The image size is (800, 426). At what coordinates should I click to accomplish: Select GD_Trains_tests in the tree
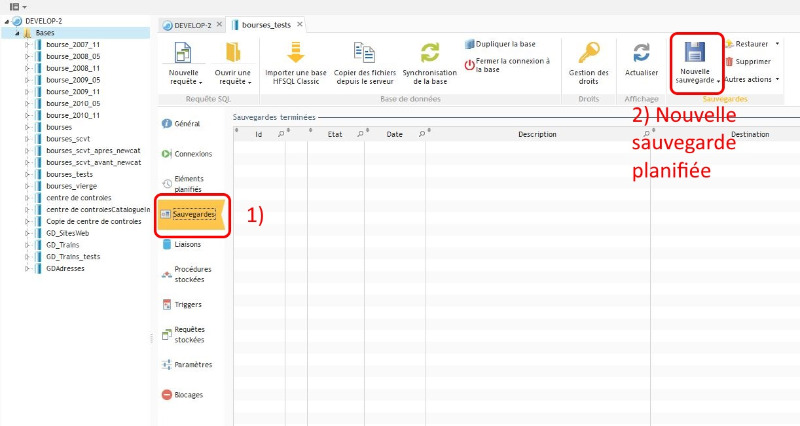73,257
